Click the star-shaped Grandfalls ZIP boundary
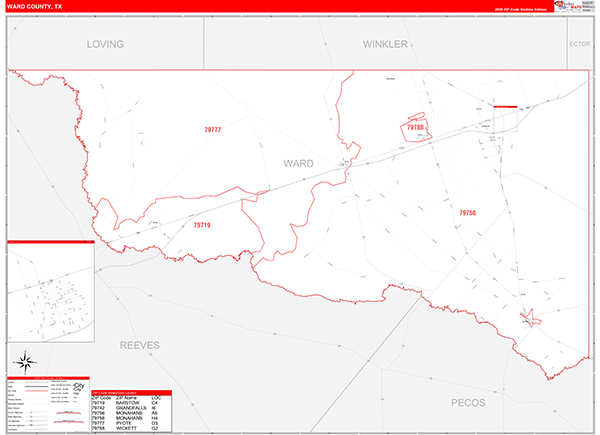600x435 pixels. click(531, 318)
